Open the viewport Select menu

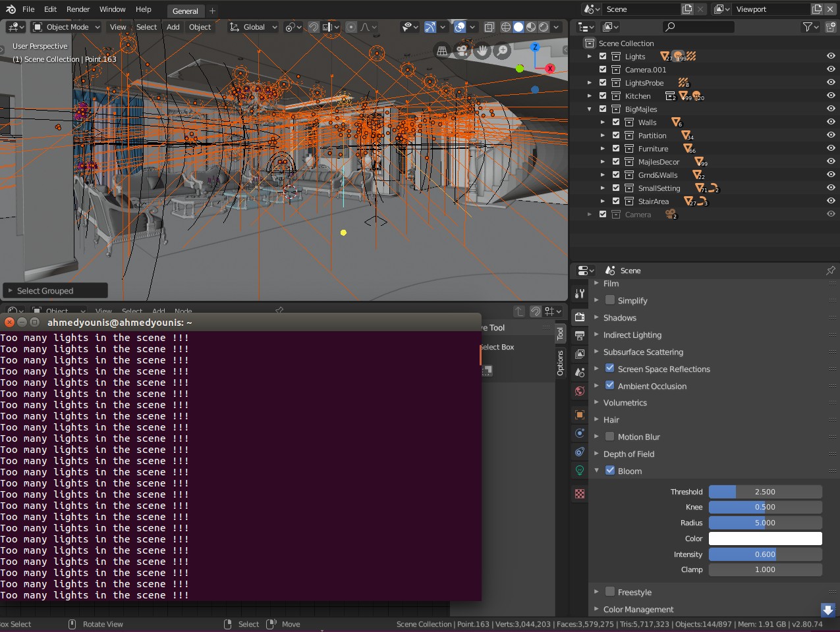[146, 27]
